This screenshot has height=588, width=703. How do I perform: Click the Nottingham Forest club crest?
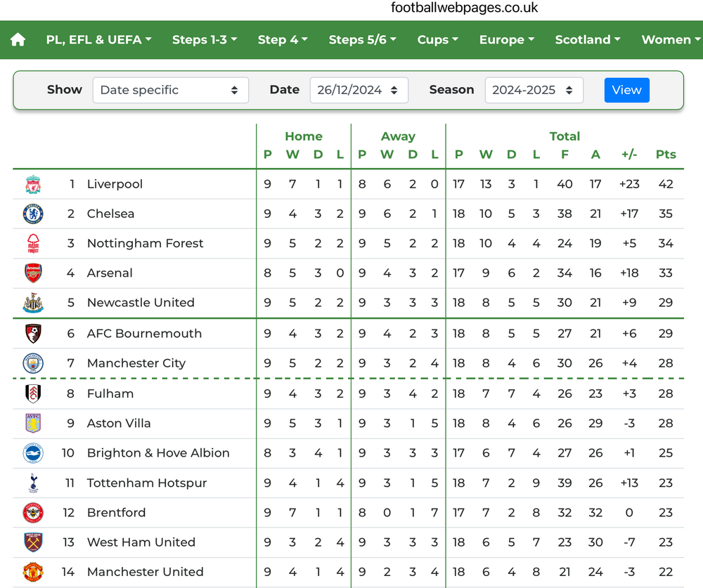(x=33, y=244)
